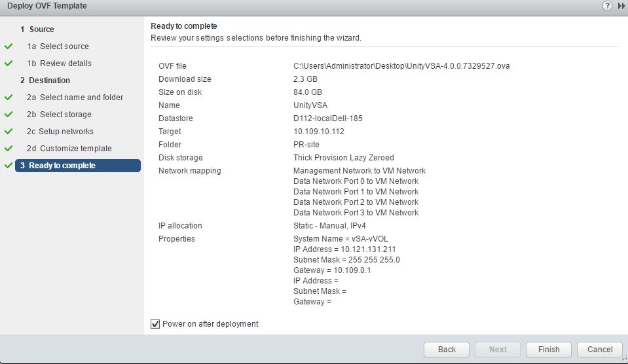Go to step 1a Select source

[x=58, y=46]
